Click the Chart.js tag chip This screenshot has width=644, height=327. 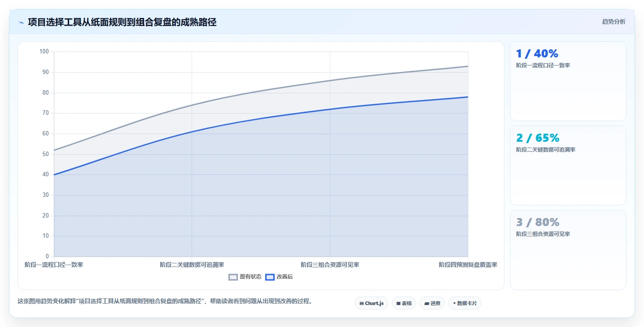372,303
